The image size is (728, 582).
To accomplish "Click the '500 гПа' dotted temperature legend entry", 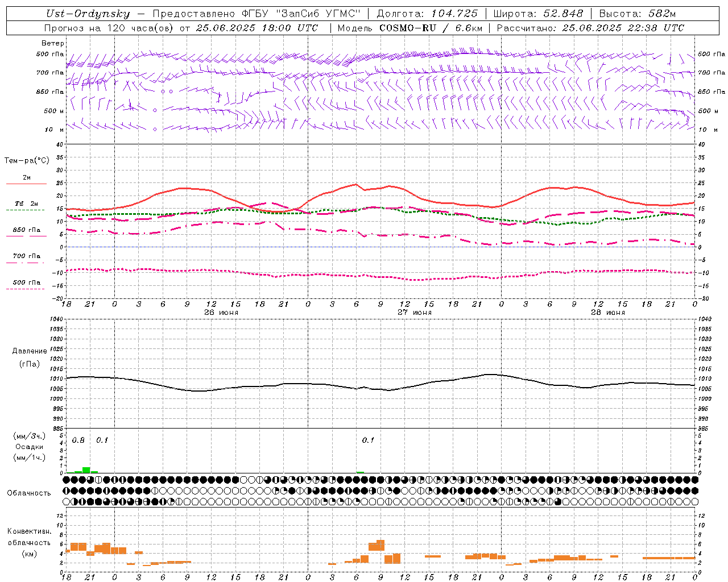I will 26,282.
